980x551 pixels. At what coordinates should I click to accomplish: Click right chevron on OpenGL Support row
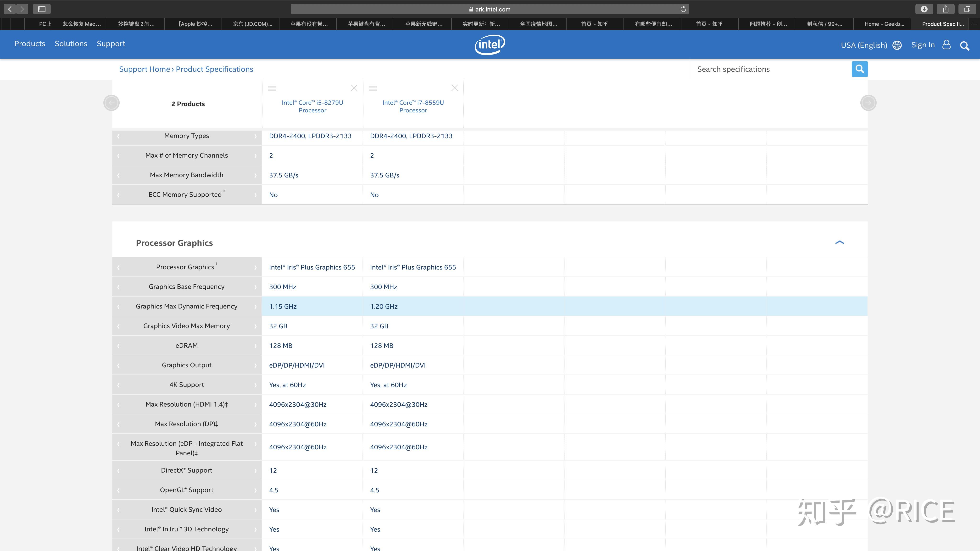(255, 490)
